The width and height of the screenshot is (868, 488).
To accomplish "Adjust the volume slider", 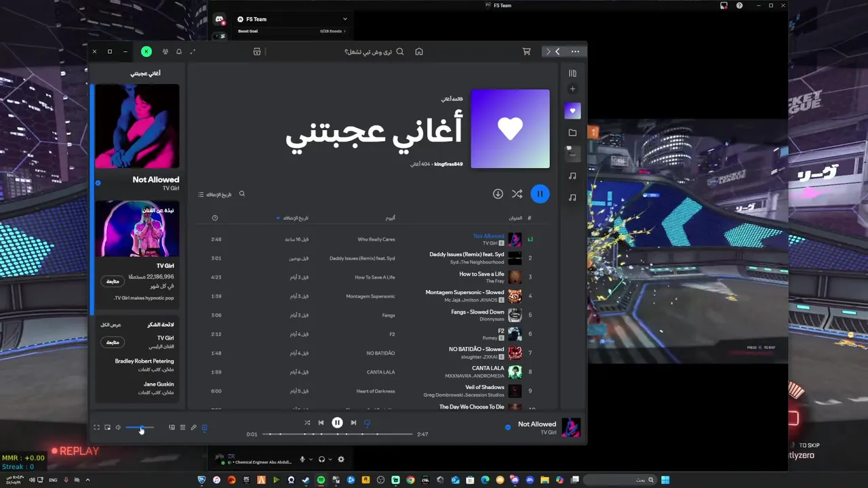I will tap(140, 428).
